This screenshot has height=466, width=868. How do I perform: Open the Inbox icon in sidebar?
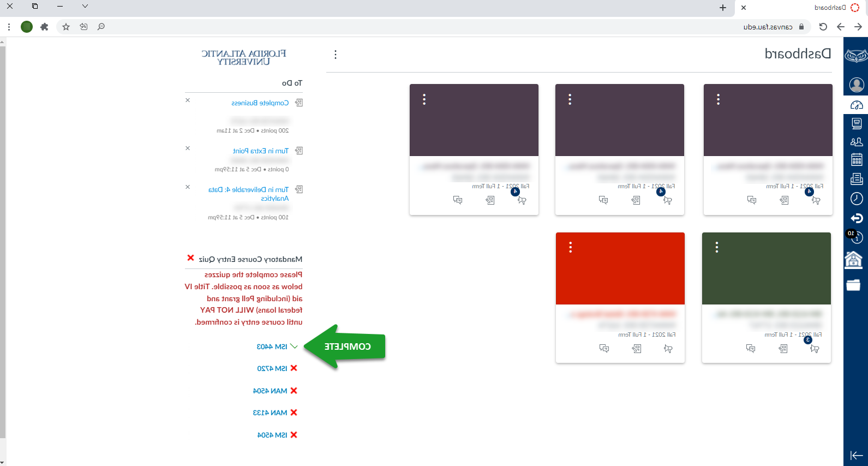coord(857,179)
